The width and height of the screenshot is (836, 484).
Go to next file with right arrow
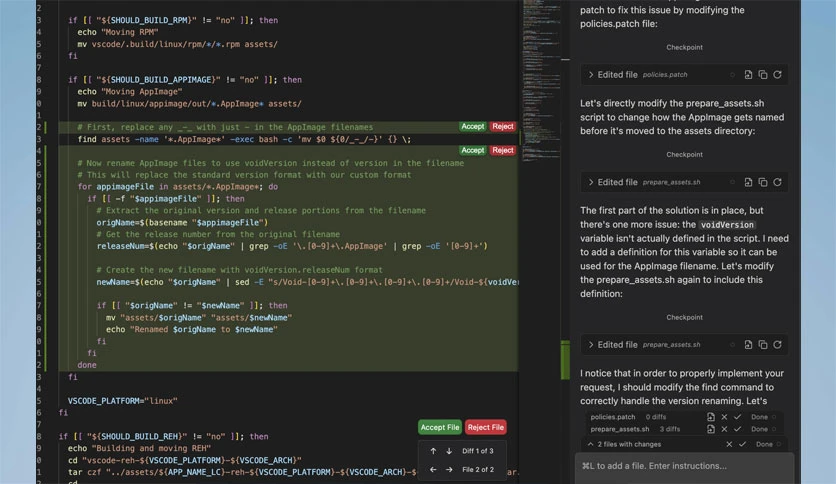(x=449, y=470)
